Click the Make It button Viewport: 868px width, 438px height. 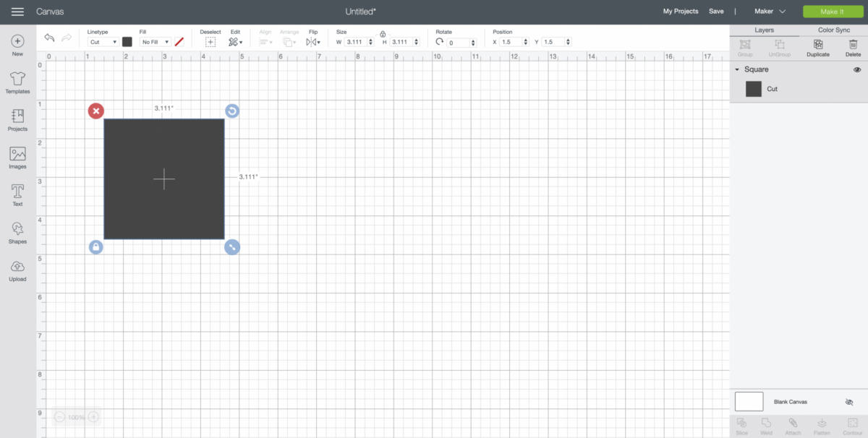point(832,12)
